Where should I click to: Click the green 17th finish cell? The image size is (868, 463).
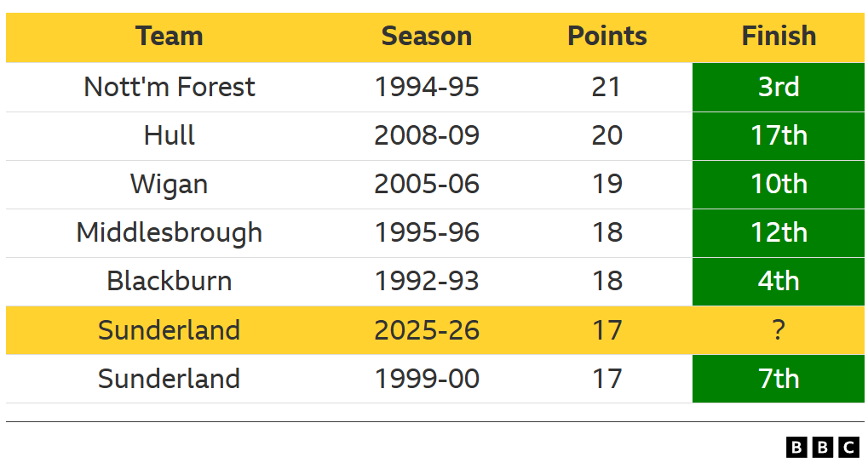778,135
